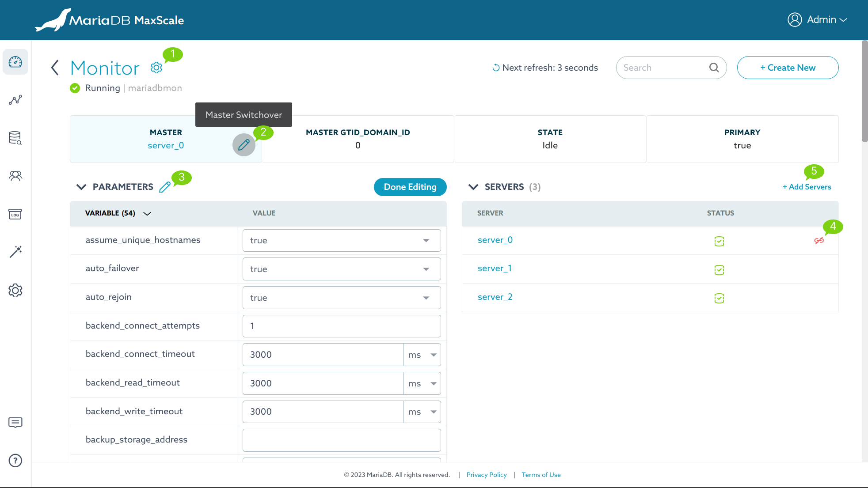The height and width of the screenshot is (488, 868).
Task: Open Logs archive icon in sidebar
Action: click(x=15, y=214)
